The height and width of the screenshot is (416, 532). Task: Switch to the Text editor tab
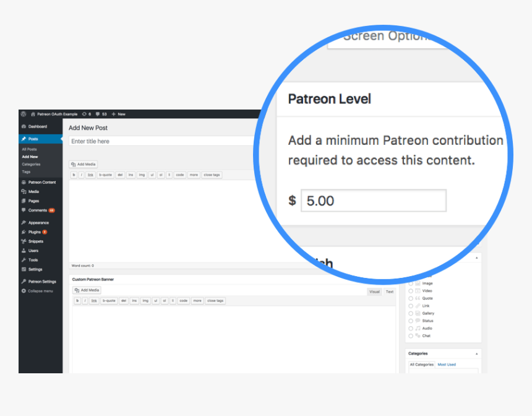[389, 292]
